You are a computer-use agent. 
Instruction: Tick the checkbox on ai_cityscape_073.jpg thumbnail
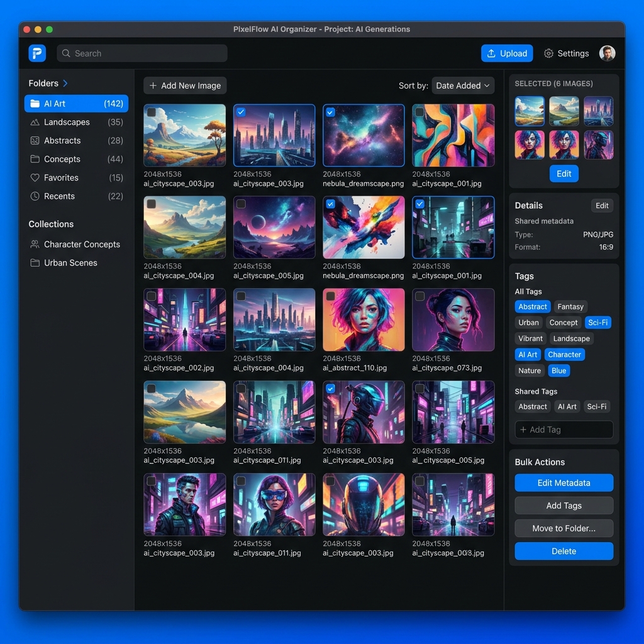coord(419,296)
